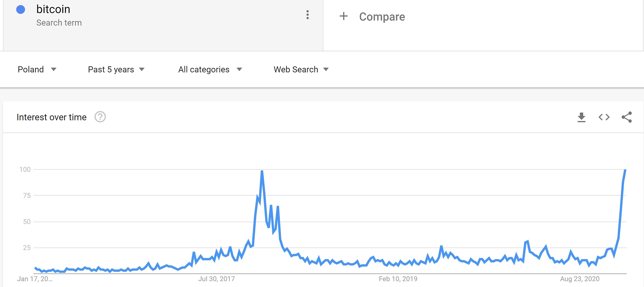Viewport: 644px width, 287px height.
Task: Click the Compare button
Action: pyautogui.click(x=372, y=17)
